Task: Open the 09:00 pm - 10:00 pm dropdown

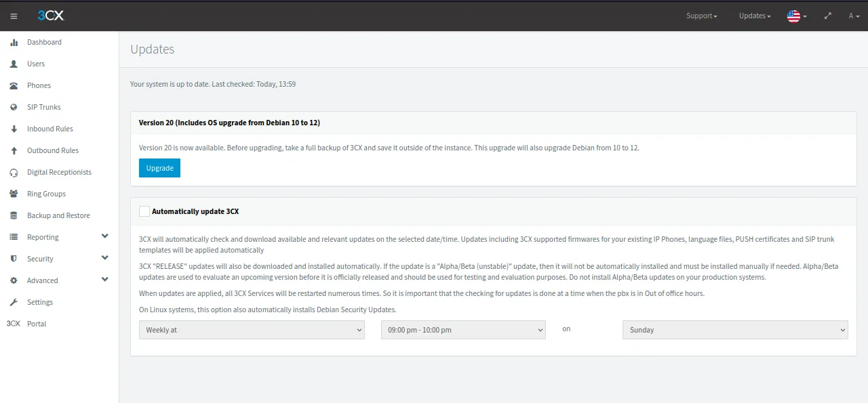Action: pyautogui.click(x=463, y=330)
